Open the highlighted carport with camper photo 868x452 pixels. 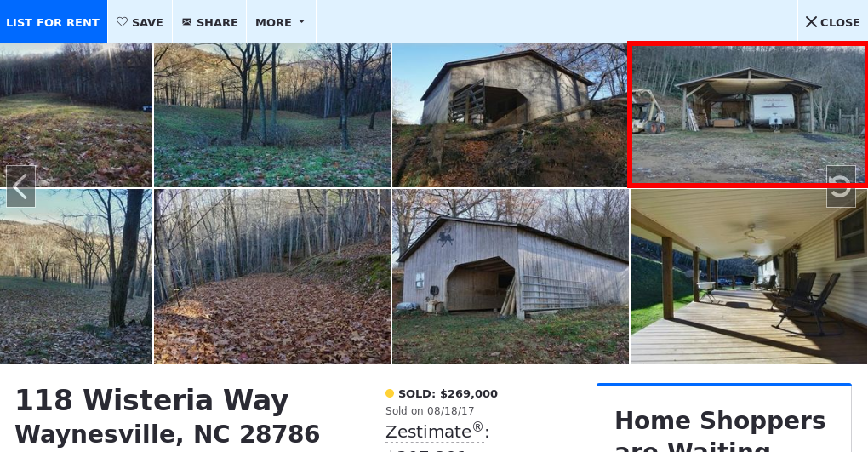coord(748,115)
